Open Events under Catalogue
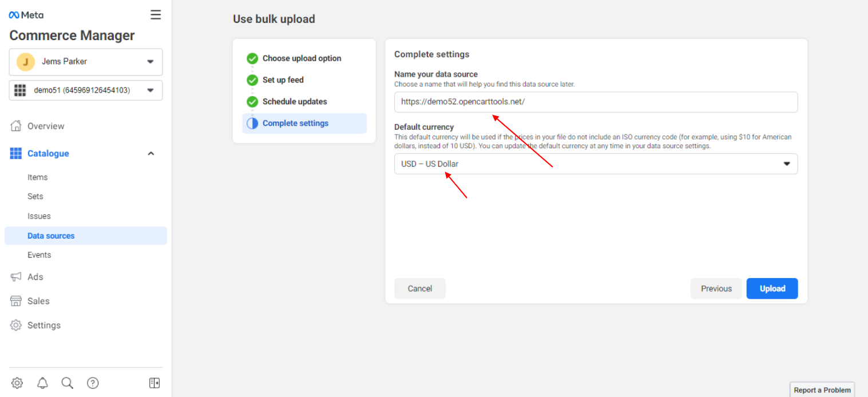 pos(39,255)
